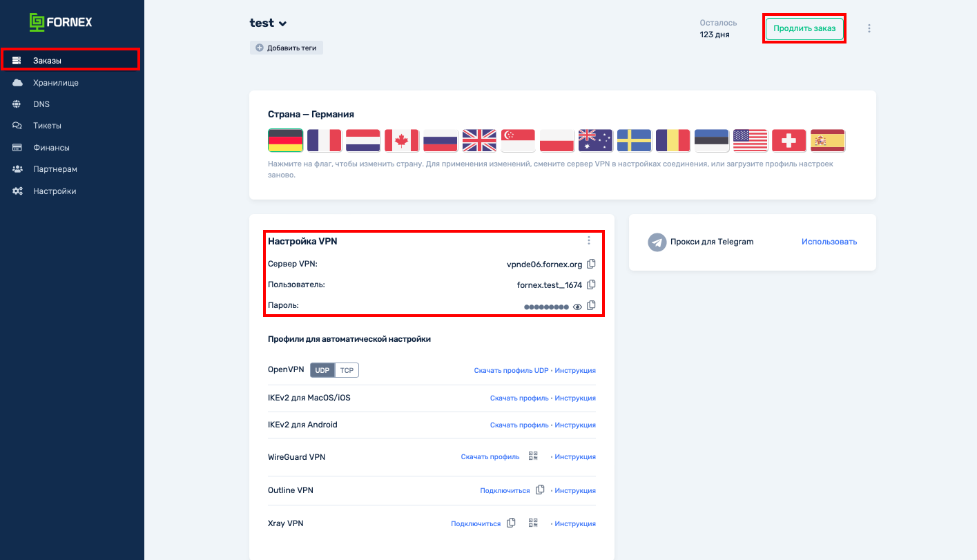Open Заказы in the sidebar
The height and width of the screenshot is (560, 977).
[x=70, y=61]
